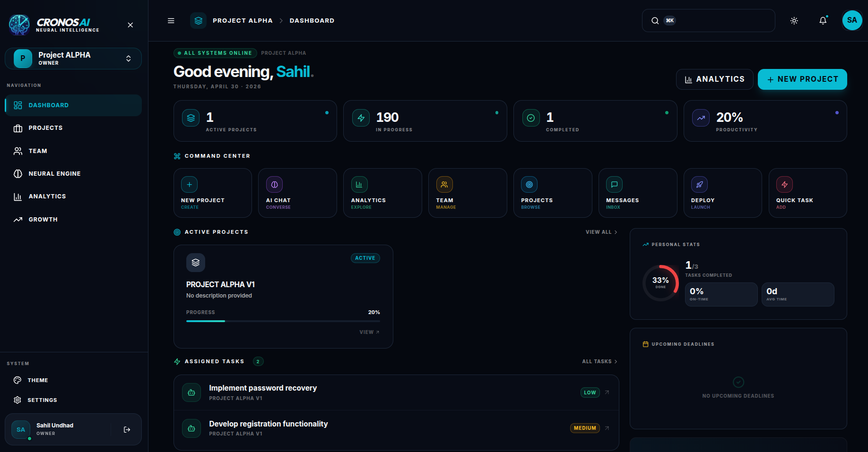This screenshot has width=868, height=452.
Task: Open the Analytics Explore chart icon
Action: click(359, 185)
